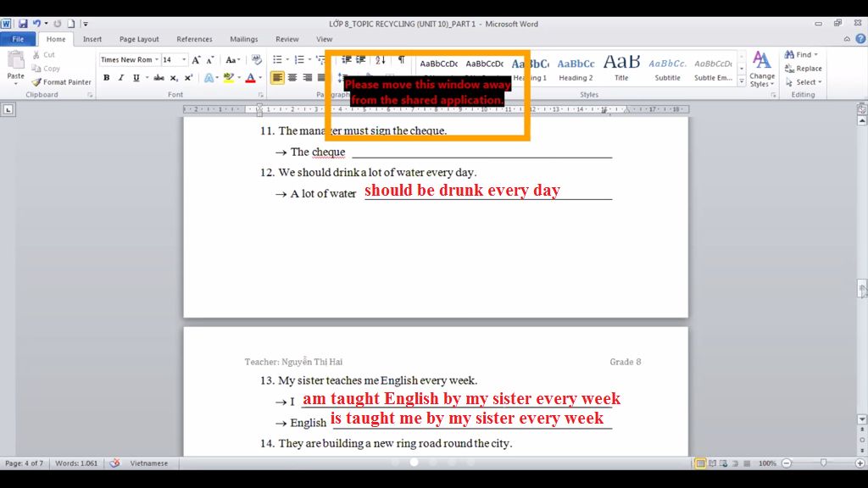Image resolution: width=868 pixels, height=488 pixels.
Task: Copy the selection to clipboard
Action: (46, 69)
